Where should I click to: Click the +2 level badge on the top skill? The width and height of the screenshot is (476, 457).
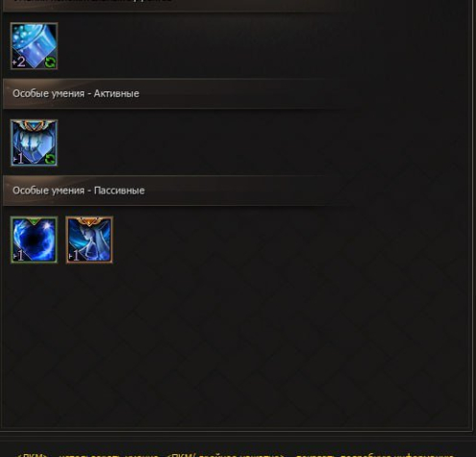tap(18, 62)
